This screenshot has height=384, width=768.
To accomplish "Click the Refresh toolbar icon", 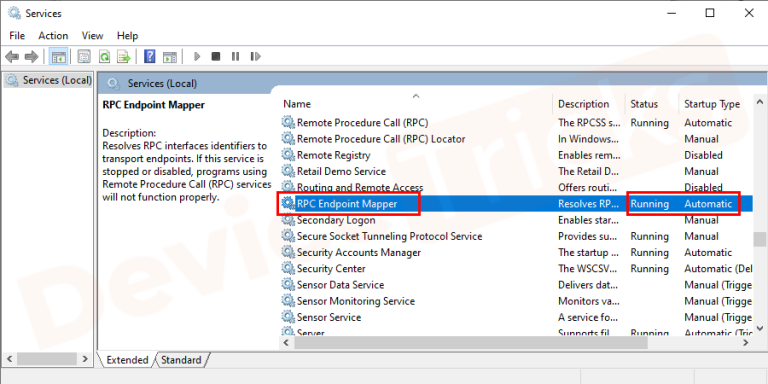I will coord(104,57).
